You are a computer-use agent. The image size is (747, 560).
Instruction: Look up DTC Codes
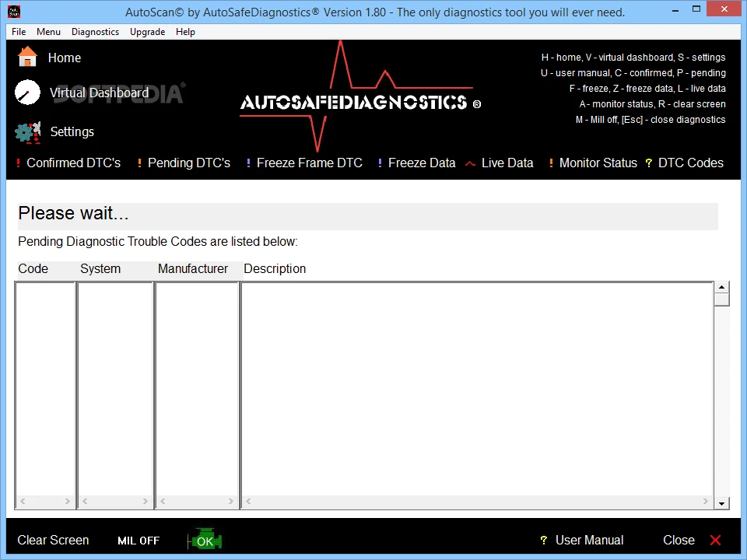[691, 163]
